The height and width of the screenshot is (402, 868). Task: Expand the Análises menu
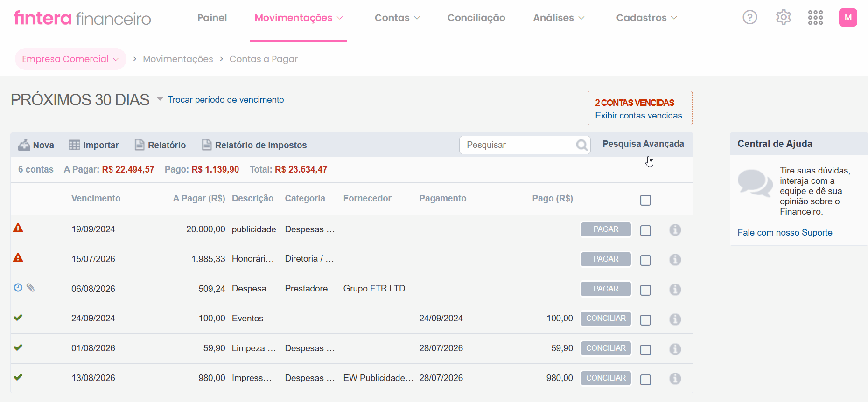click(x=559, y=18)
